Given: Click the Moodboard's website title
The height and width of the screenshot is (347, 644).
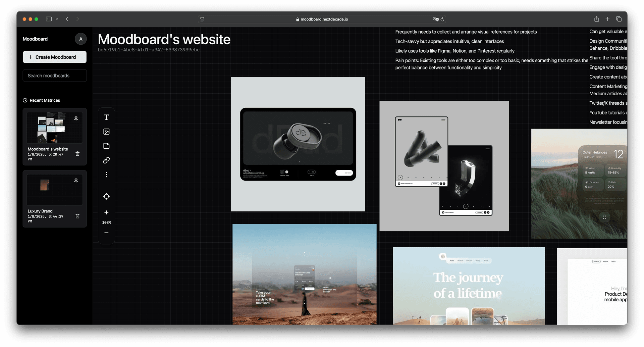Looking at the screenshot, I should tap(164, 40).
